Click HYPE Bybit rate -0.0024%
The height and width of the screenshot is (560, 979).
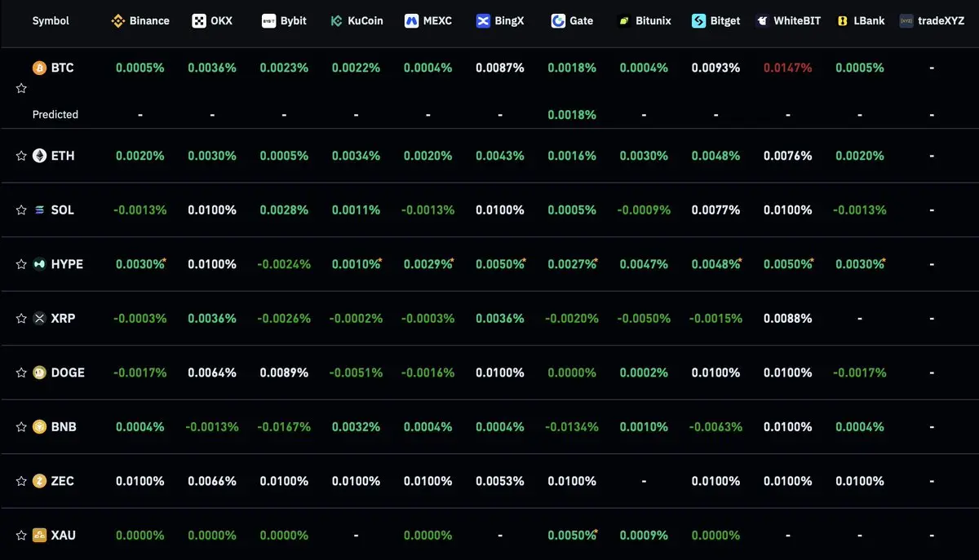tap(284, 264)
